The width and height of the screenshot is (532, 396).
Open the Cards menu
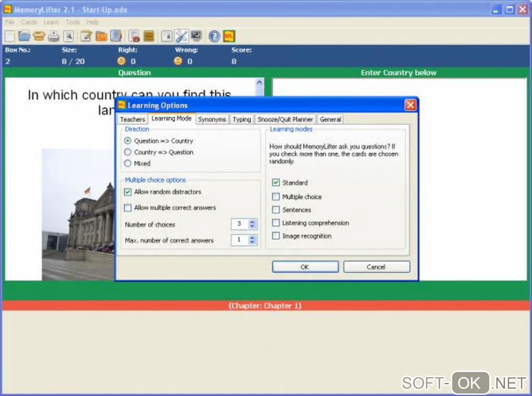[29, 22]
